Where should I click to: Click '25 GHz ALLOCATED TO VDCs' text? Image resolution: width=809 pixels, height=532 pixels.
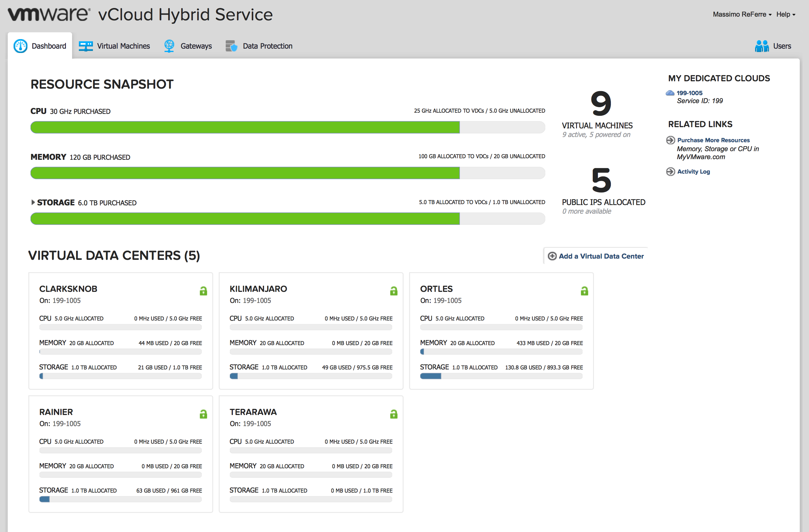pos(449,111)
